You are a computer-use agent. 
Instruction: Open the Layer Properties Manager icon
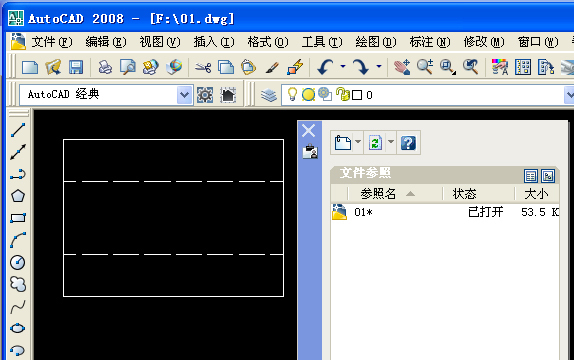[x=269, y=95]
